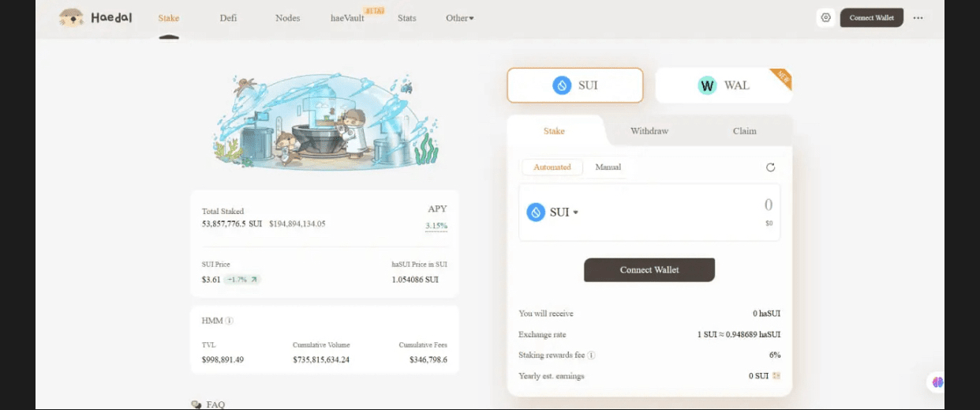The image size is (980, 410).
Task: Open the three-dots more menu
Action: tap(918, 17)
